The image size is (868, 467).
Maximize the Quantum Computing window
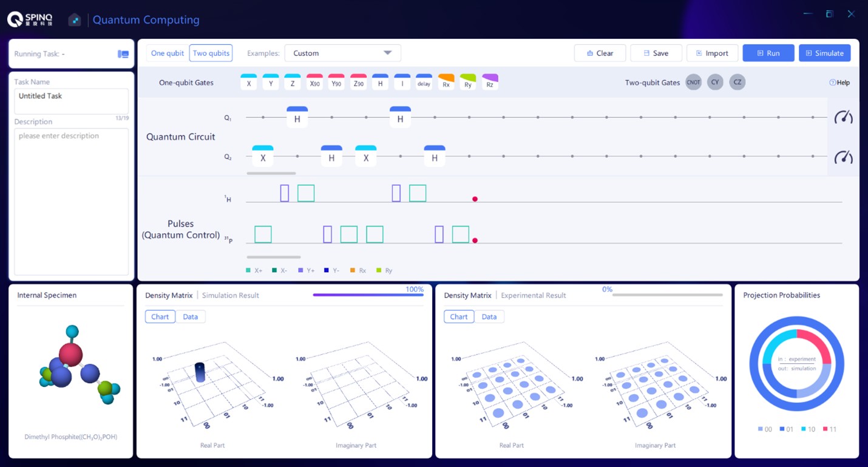[830, 13]
